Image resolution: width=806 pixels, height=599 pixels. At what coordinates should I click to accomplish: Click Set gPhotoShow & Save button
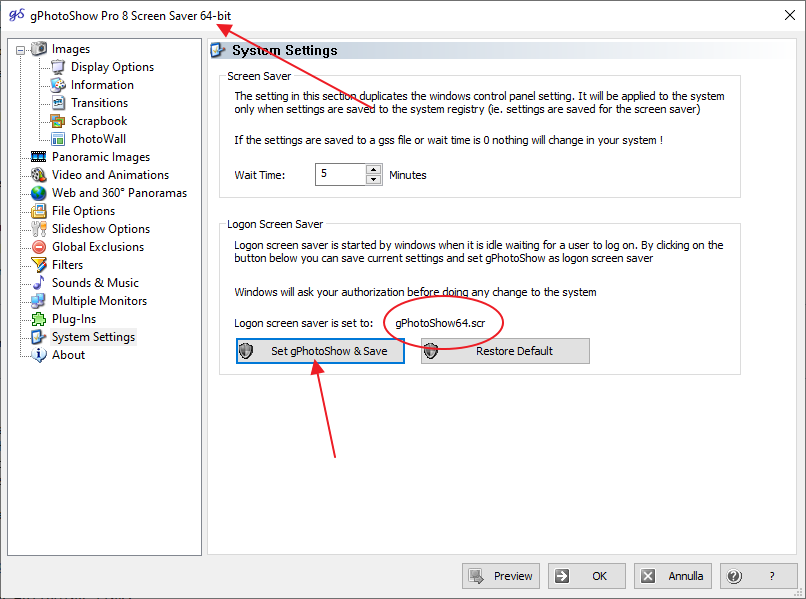click(x=320, y=351)
